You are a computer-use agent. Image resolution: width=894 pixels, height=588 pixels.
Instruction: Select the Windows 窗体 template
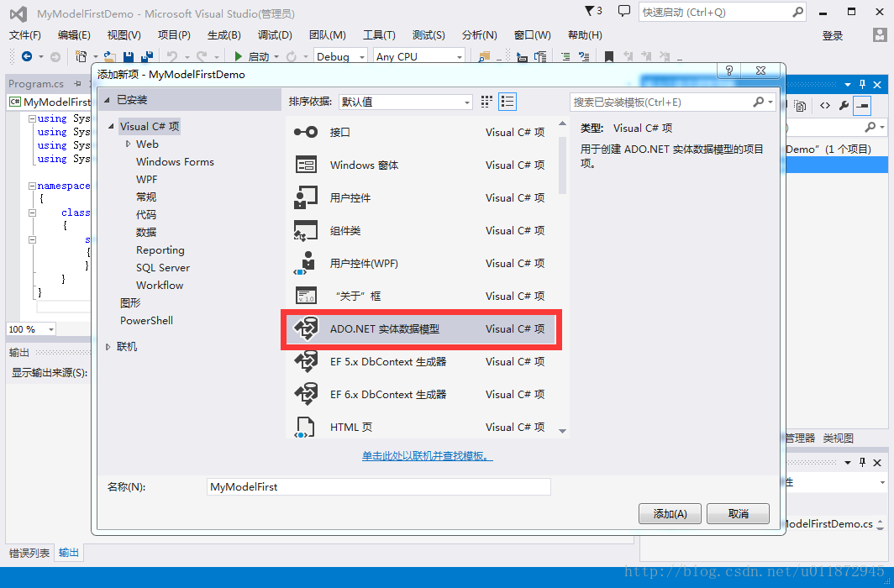(x=421, y=165)
